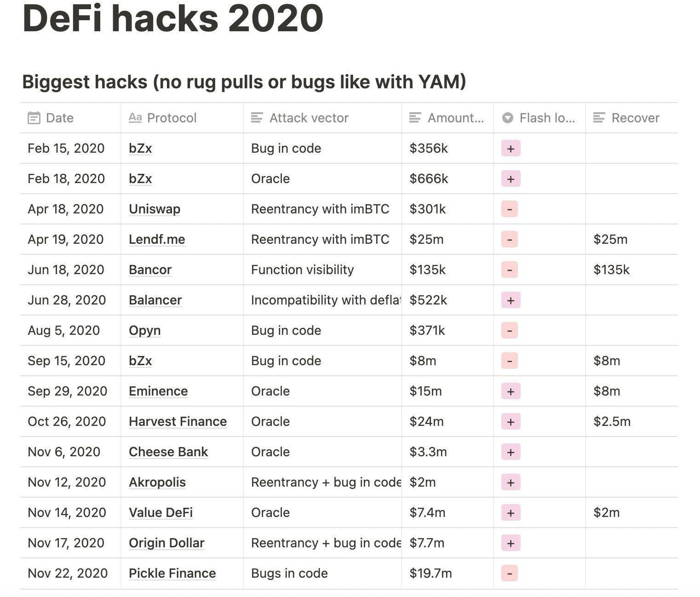700x597 pixels.
Task: Click the plus tag in Balancer row
Action: (x=511, y=300)
